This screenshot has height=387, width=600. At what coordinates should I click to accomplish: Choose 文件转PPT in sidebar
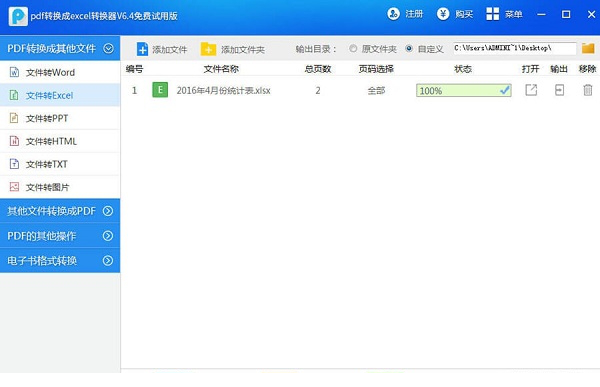tap(60, 118)
